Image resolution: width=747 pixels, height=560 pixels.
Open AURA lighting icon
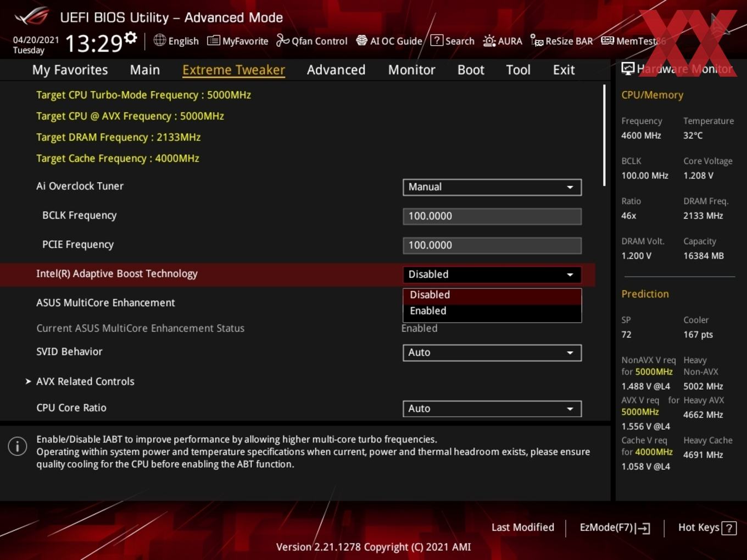[489, 41]
